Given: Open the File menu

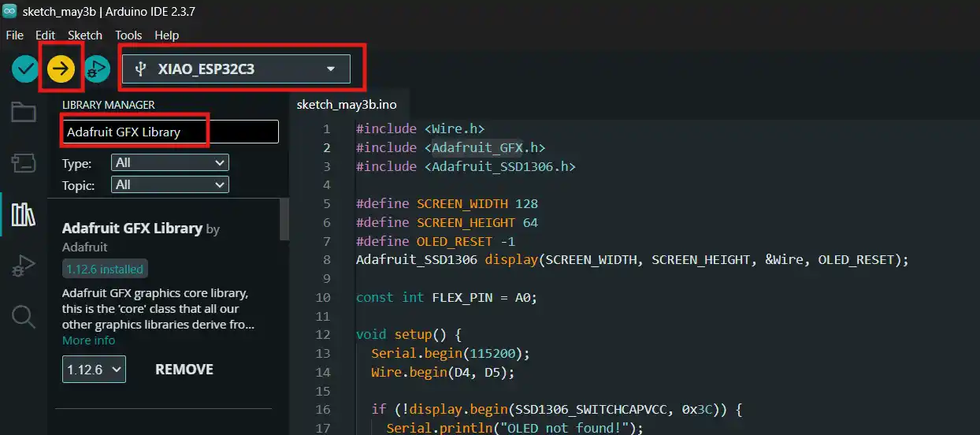Looking at the screenshot, I should pos(15,35).
